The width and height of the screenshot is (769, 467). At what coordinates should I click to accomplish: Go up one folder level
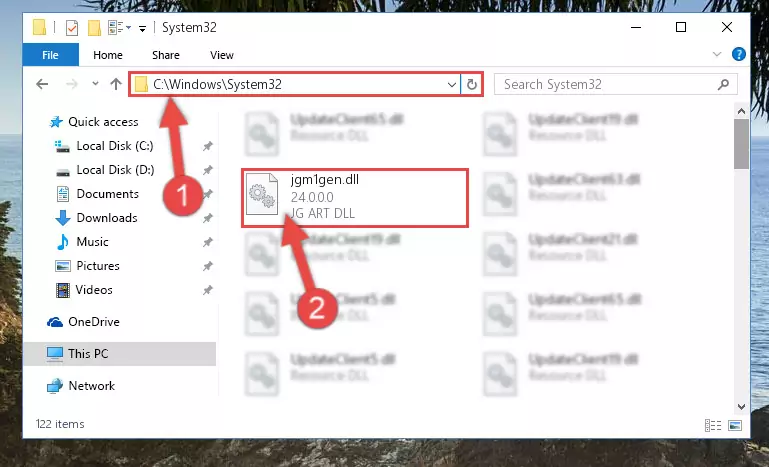(x=116, y=84)
